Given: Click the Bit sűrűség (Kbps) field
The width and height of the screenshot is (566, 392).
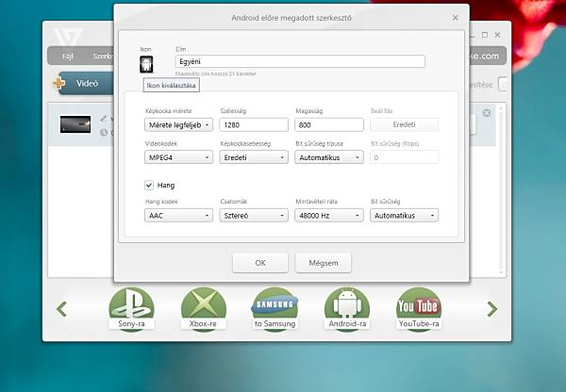Looking at the screenshot, I should 404,157.
